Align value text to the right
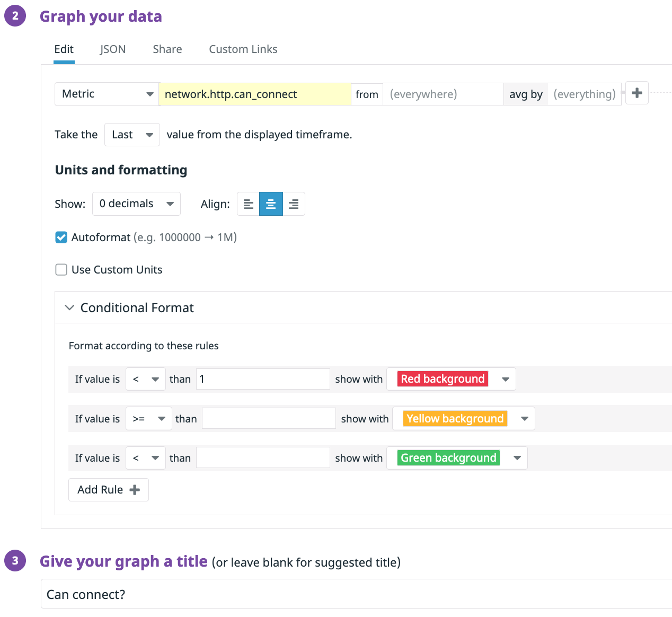This screenshot has width=672, height=617. pyautogui.click(x=294, y=204)
